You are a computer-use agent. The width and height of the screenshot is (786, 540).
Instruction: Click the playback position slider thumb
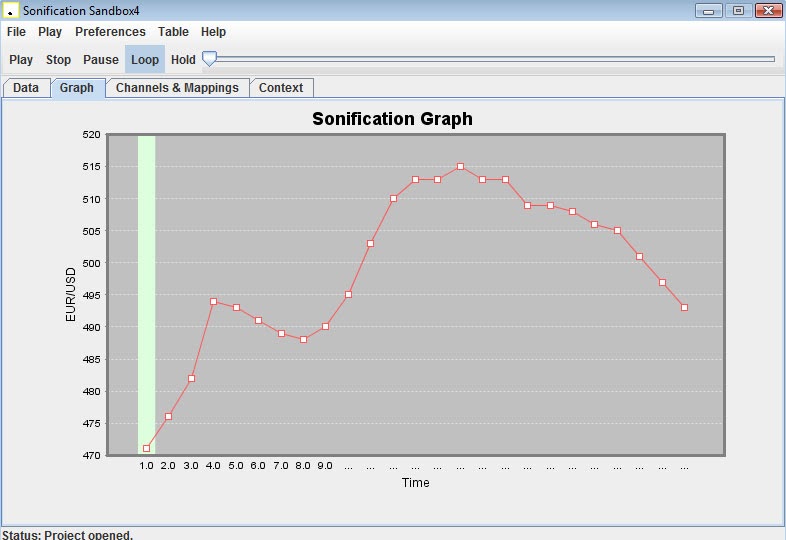point(209,59)
